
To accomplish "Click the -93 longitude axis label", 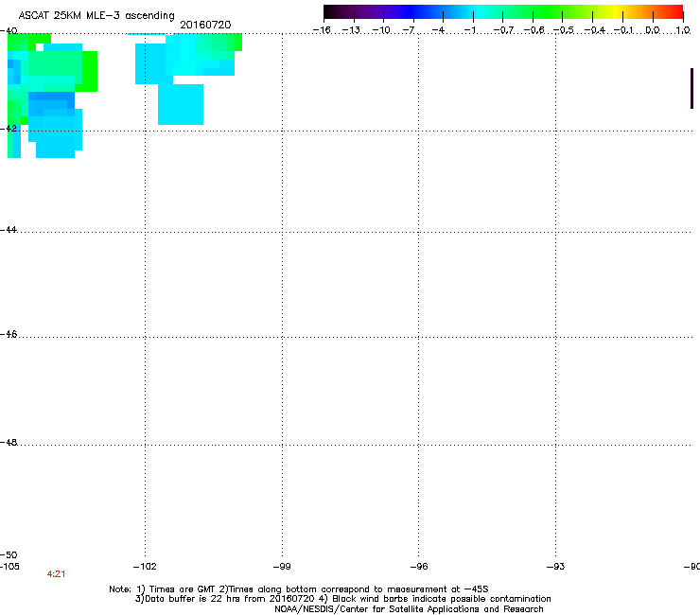I will [x=556, y=567].
